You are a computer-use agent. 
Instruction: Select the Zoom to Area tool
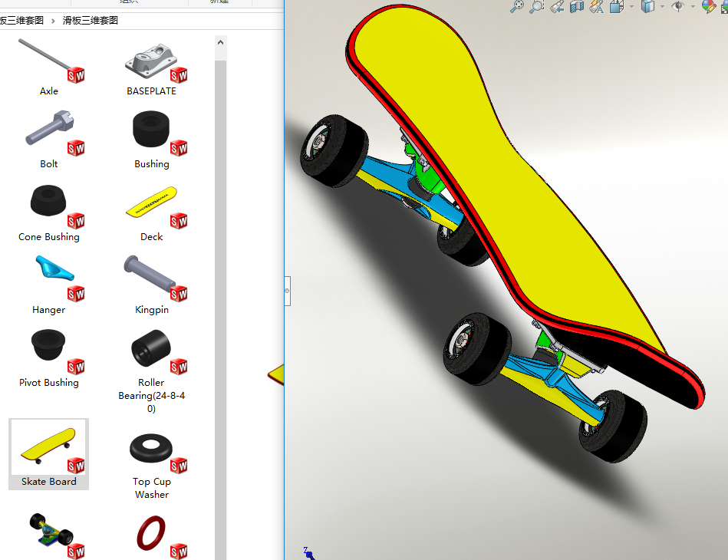coord(537,6)
